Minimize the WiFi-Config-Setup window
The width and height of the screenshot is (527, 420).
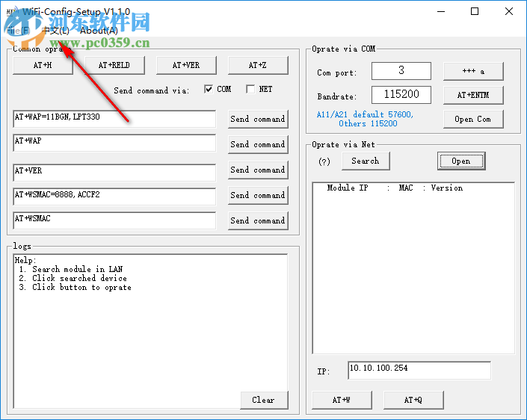point(441,11)
